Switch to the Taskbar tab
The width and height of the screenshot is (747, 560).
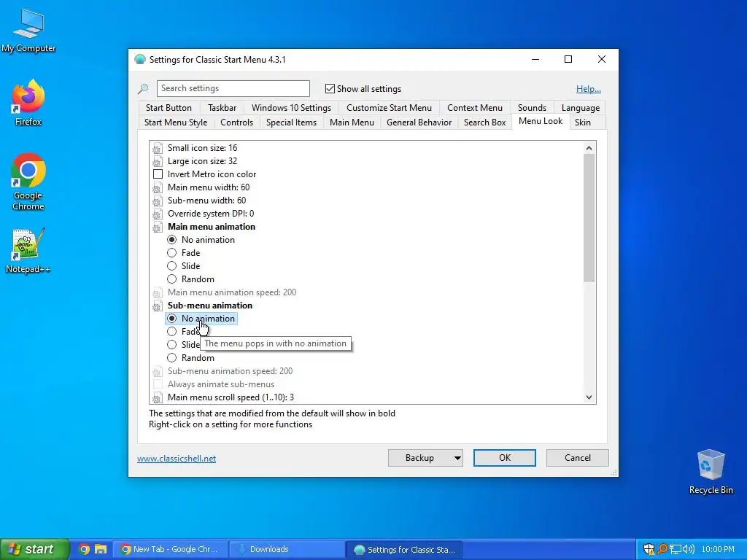(222, 108)
